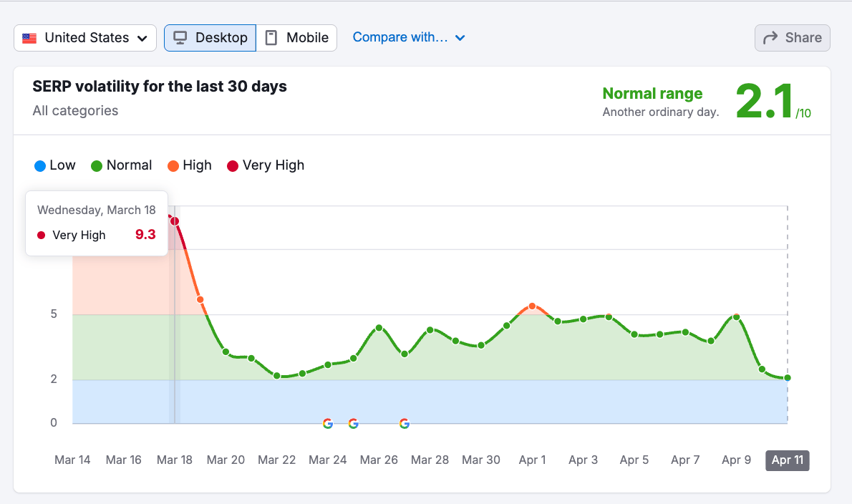Click the mobile phone icon
Image resolution: width=852 pixels, height=504 pixels.
(x=271, y=38)
